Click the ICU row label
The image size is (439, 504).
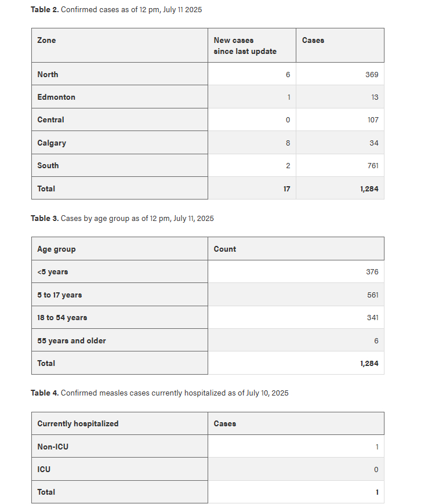tap(44, 469)
